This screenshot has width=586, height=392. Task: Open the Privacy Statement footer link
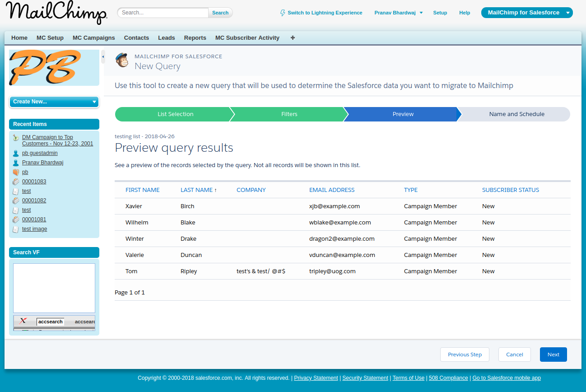coord(316,378)
